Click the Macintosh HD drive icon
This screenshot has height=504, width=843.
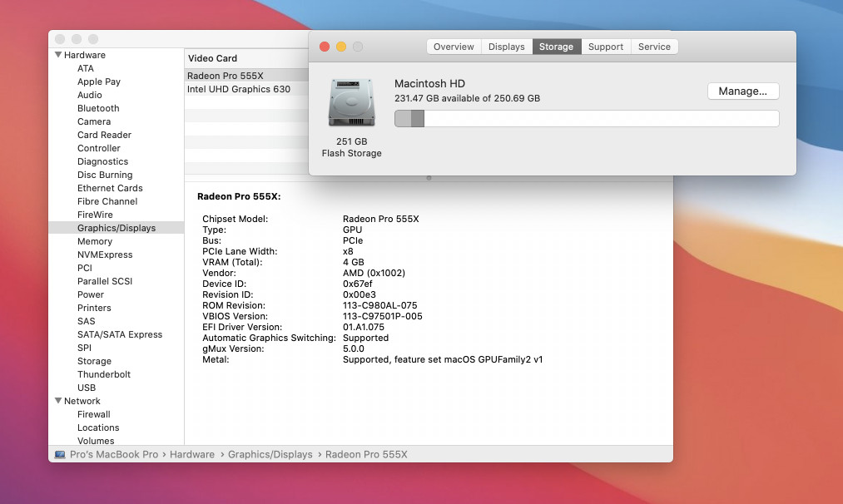click(x=352, y=102)
